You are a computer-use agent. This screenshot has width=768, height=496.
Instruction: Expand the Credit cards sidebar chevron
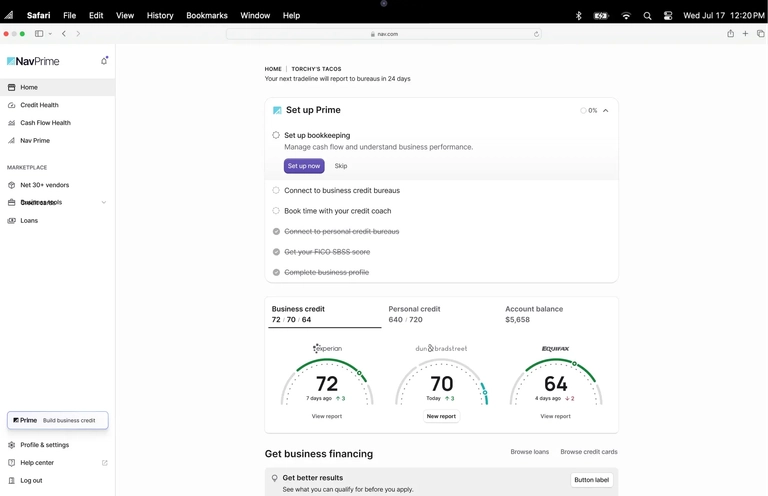coord(104,202)
